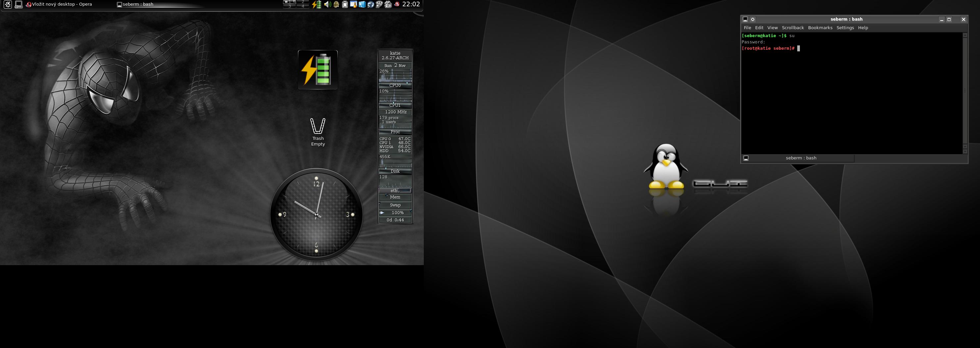
Task: Open the KDE application launcher menu
Action: pyautogui.click(x=8, y=5)
